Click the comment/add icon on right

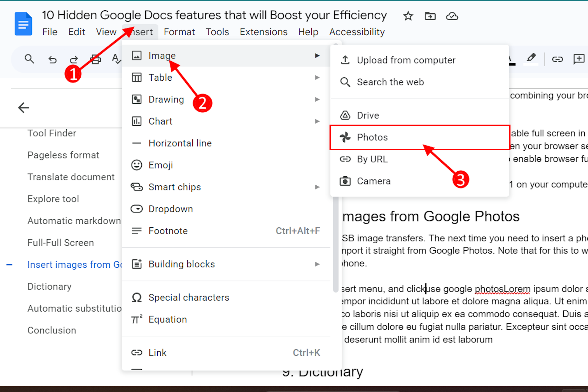point(580,59)
